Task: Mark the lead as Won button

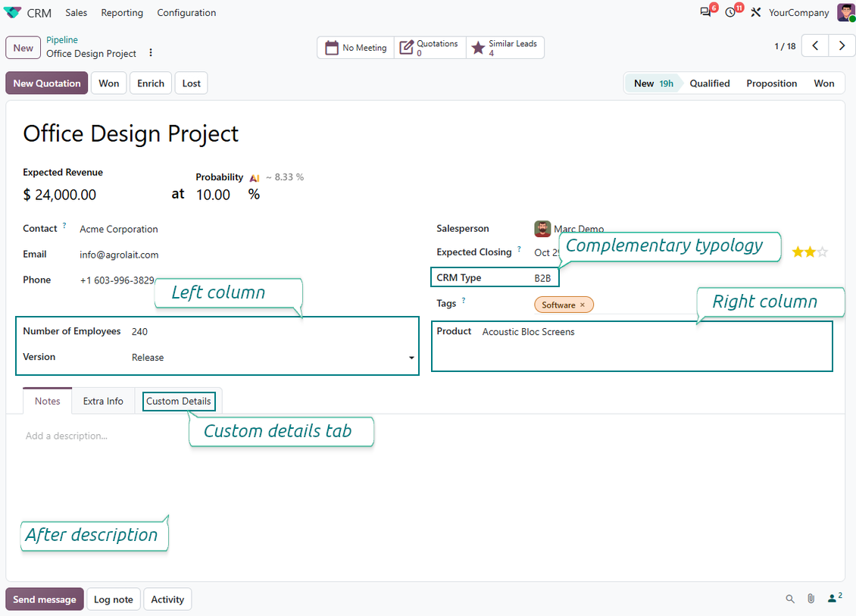Action: (x=108, y=83)
